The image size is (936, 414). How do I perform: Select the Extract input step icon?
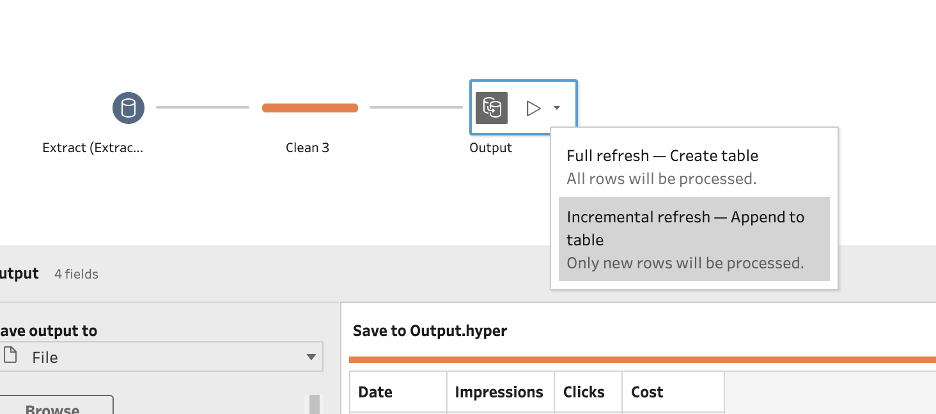(x=129, y=108)
